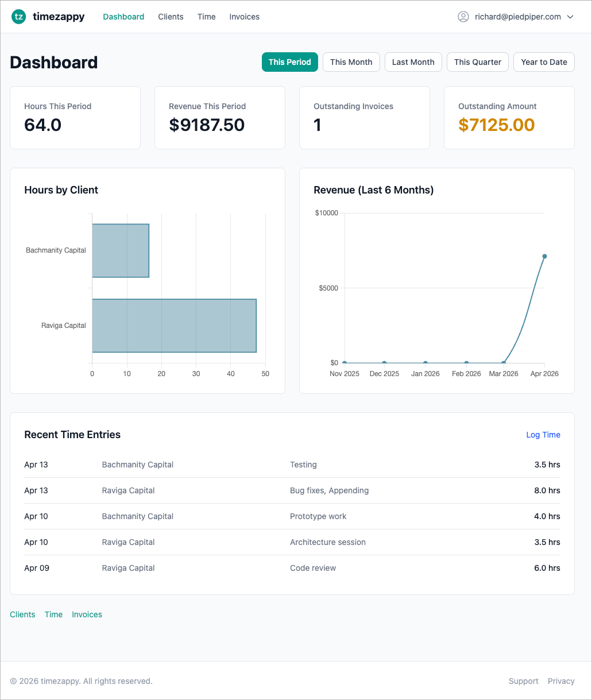Viewport: 592px width, 700px height.
Task: Click the Bug fixes, Appending entry
Action: click(x=329, y=490)
